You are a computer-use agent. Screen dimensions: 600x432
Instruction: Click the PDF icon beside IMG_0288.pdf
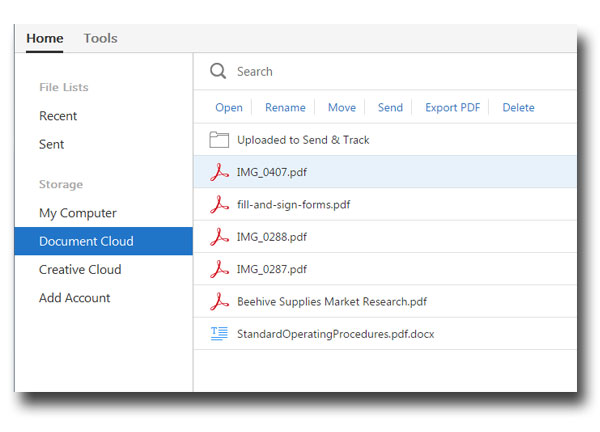click(219, 237)
